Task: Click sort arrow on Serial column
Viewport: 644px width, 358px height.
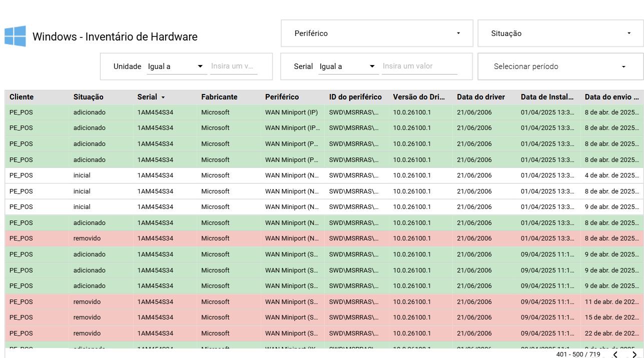Action: click(163, 97)
